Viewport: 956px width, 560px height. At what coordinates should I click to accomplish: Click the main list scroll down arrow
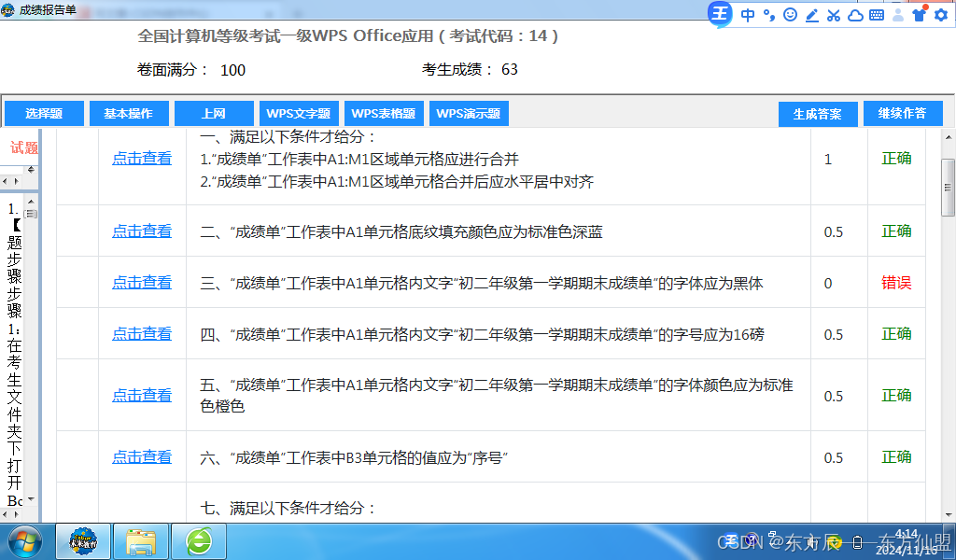click(949, 515)
